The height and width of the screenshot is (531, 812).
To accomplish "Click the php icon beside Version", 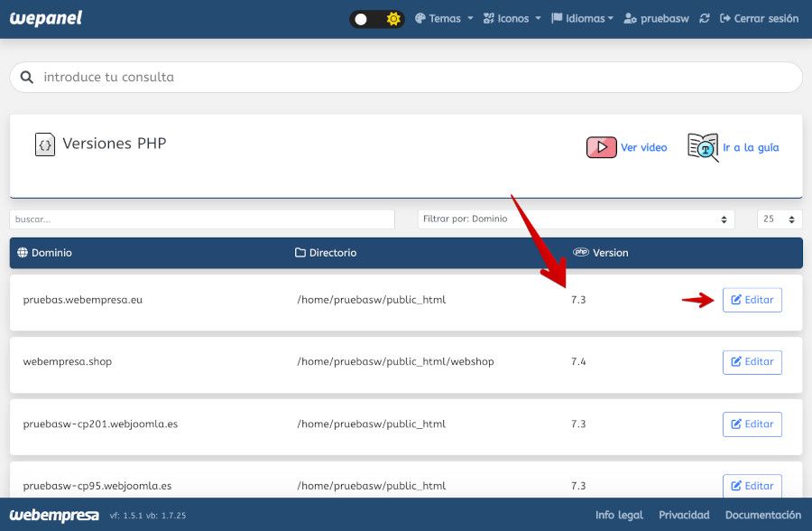I will (x=581, y=252).
